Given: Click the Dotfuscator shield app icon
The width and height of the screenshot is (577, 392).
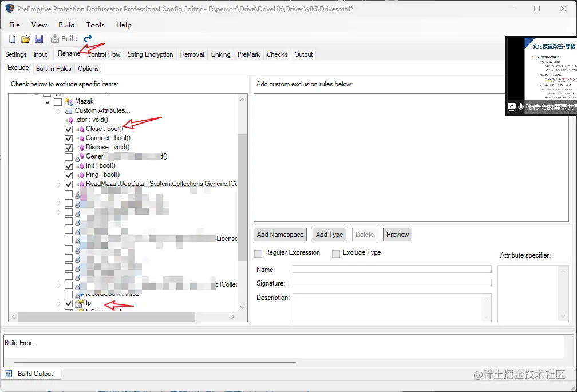Looking at the screenshot, I should pyautogui.click(x=10, y=9).
